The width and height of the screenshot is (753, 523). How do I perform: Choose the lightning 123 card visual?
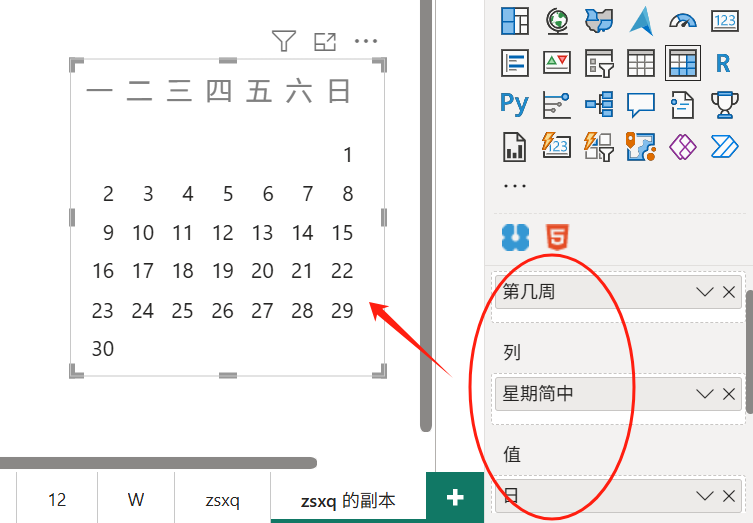pos(557,146)
